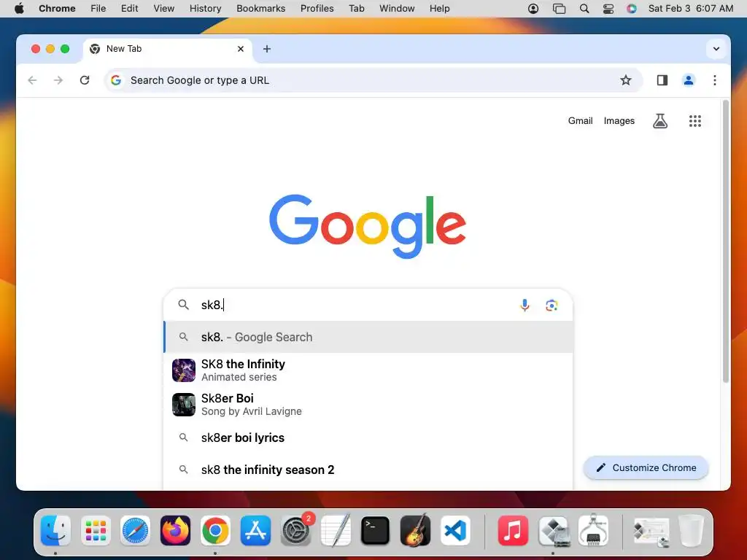
Task: Click the forward navigation arrow
Action: pos(58,80)
